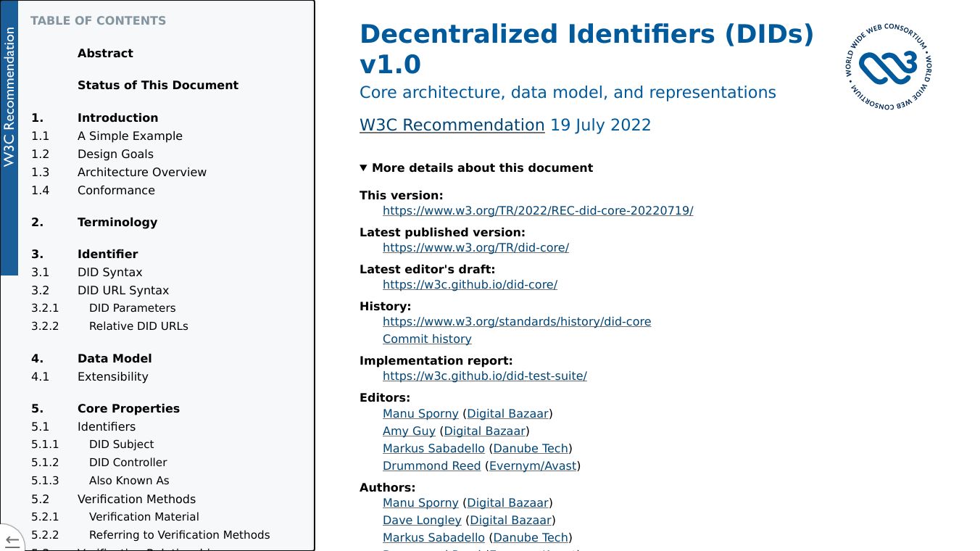Open 3.2 DID URL Syntax
Screen dimensions: 980x551
click(x=100, y=290)
